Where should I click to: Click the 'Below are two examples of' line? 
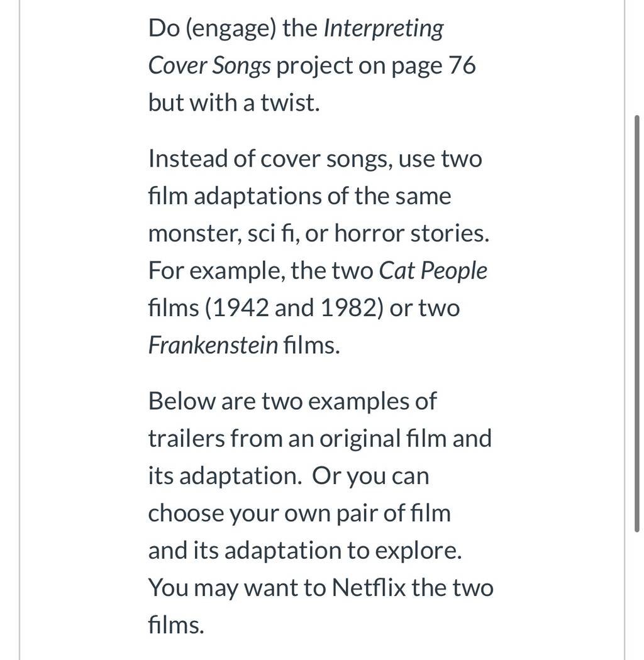click(x=292, y=401)
